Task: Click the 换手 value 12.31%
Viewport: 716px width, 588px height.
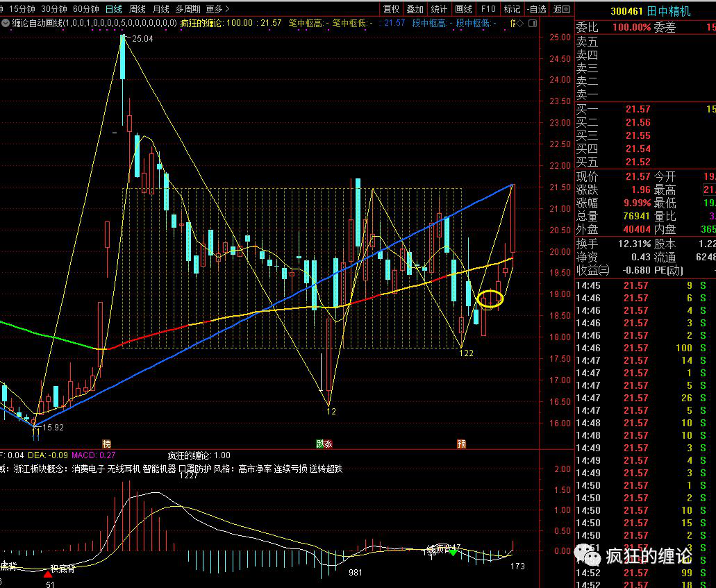Action: coord(634,244)
